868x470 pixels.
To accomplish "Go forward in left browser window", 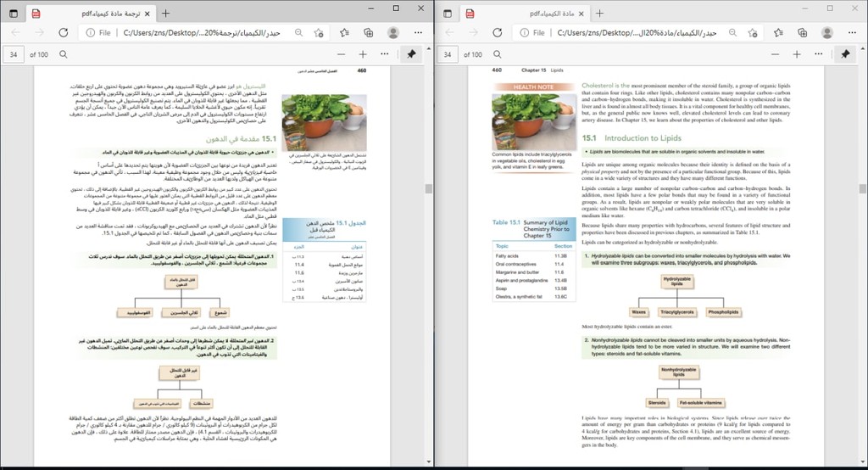I will (39, 33).
